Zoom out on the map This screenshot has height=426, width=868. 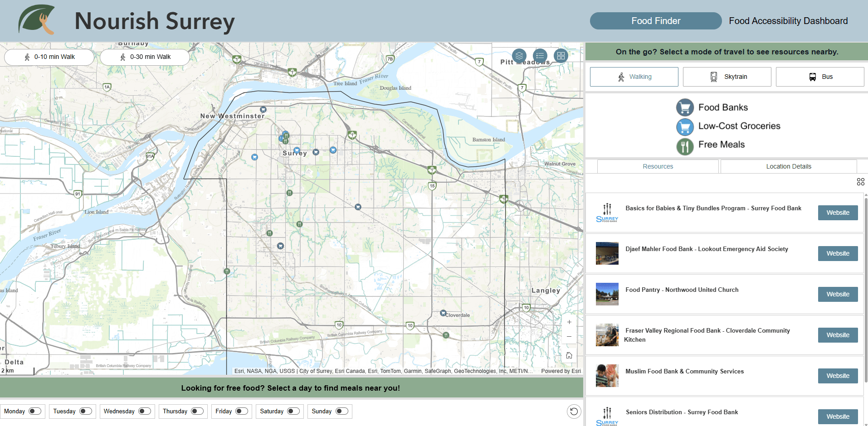569,337
